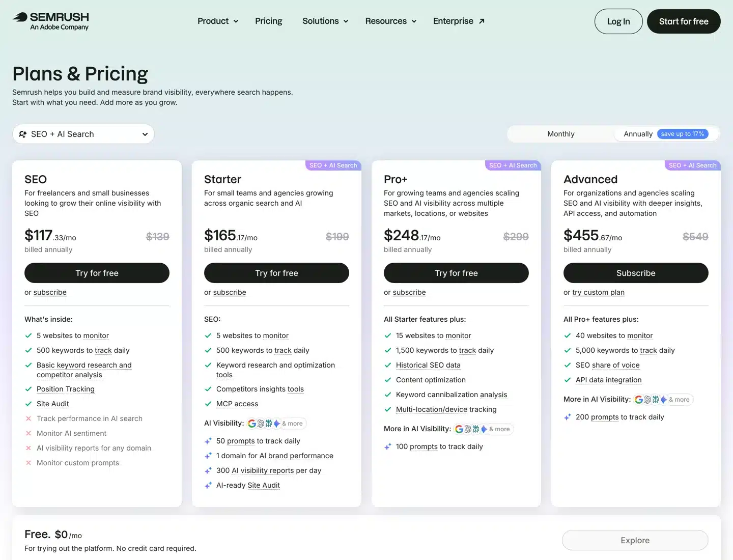The width and height of the screenshot is (733, 560).
Task: Expand Product chevron arrow
Action: pos(236,21)
